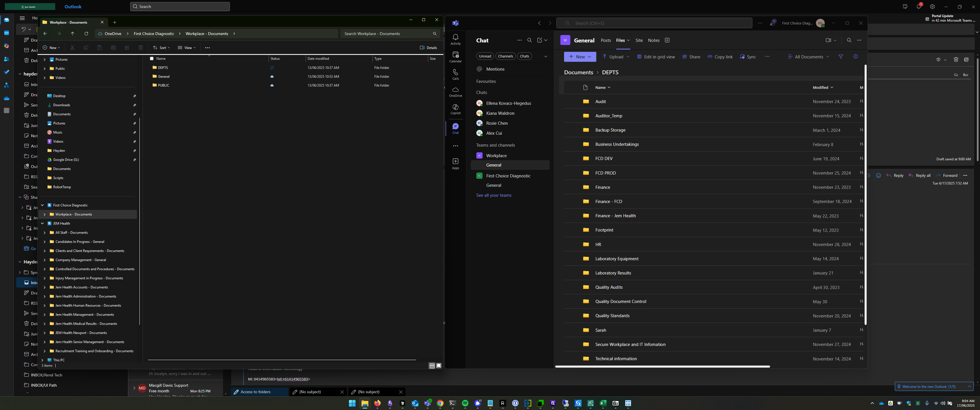The height and width of the screenshot is (410, 980).
Task: Click Outlook notifications bell icon
Action: 918,7
